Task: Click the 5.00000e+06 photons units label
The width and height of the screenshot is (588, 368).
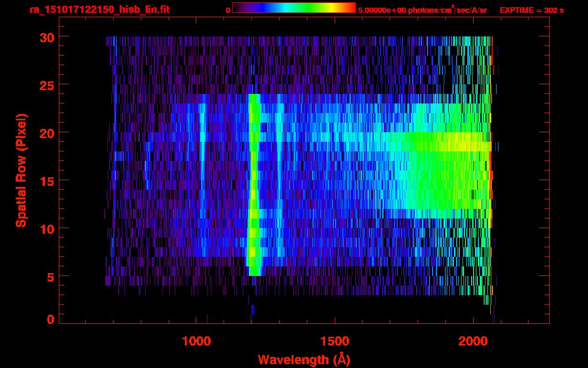Action: coord(422,10)
